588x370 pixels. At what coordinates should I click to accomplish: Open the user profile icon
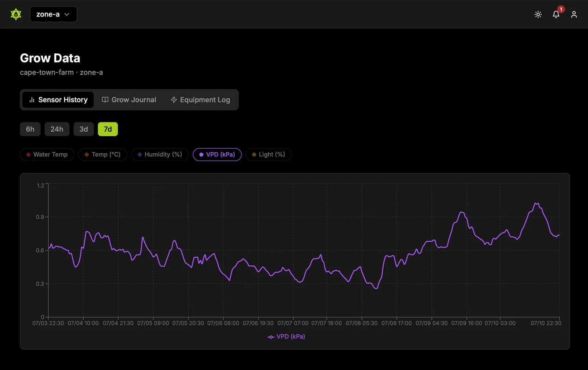(x=574, y=14)
